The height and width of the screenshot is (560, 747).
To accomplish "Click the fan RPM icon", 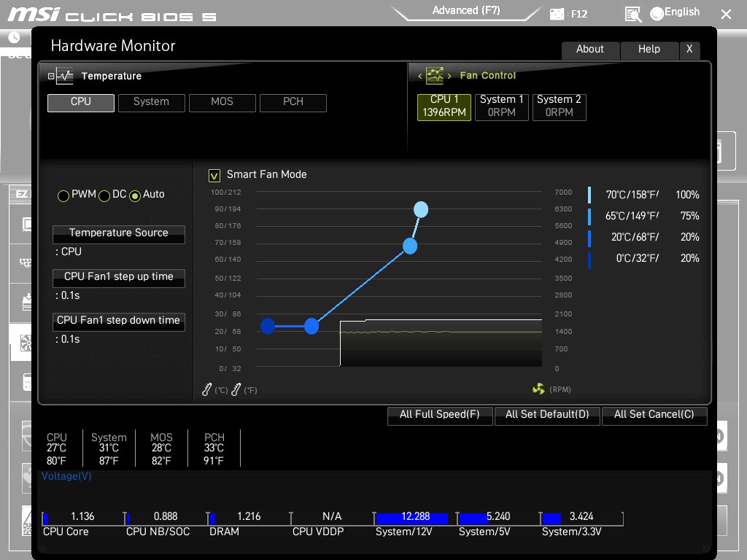I will click(x=538, y=389).
